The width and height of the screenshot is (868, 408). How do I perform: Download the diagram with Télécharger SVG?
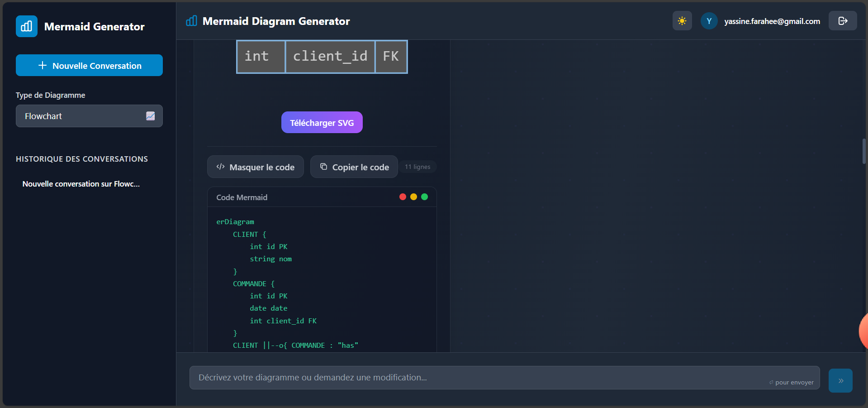click(322, 122)
